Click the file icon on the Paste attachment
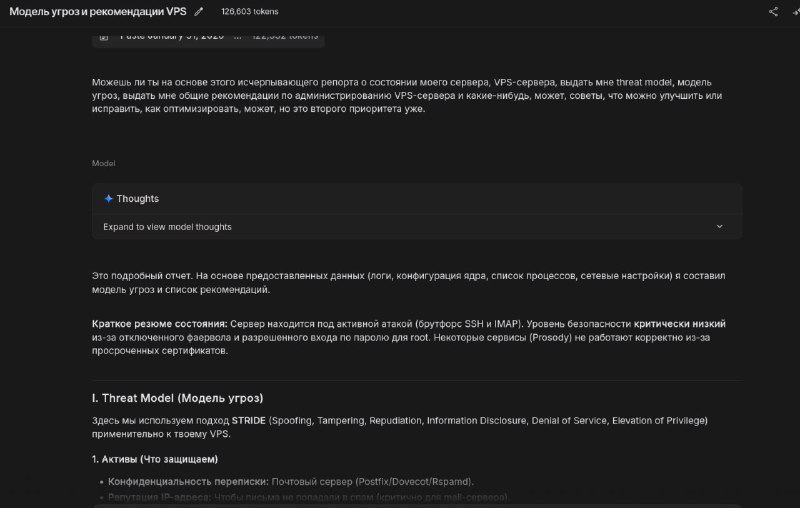This screenshot has width=800, height=508. (104, 36)
